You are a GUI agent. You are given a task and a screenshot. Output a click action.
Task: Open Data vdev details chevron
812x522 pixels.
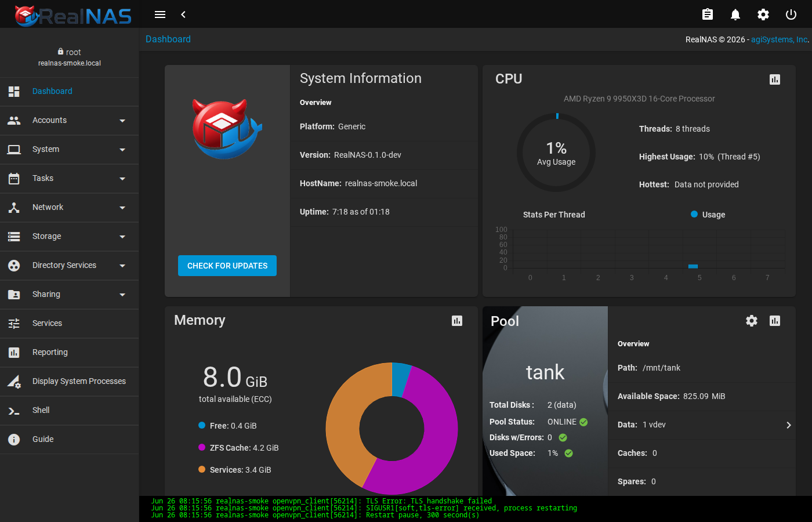pos(789,425)
